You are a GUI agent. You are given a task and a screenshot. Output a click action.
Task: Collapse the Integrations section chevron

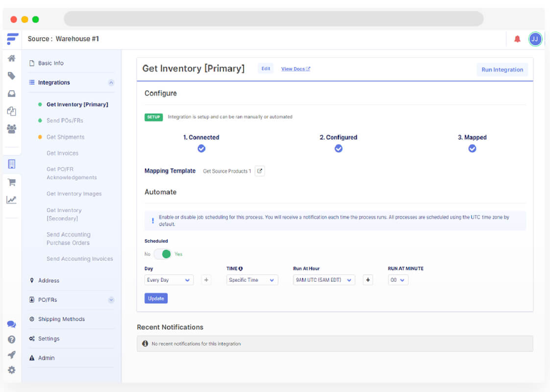(x=111, y=83)
